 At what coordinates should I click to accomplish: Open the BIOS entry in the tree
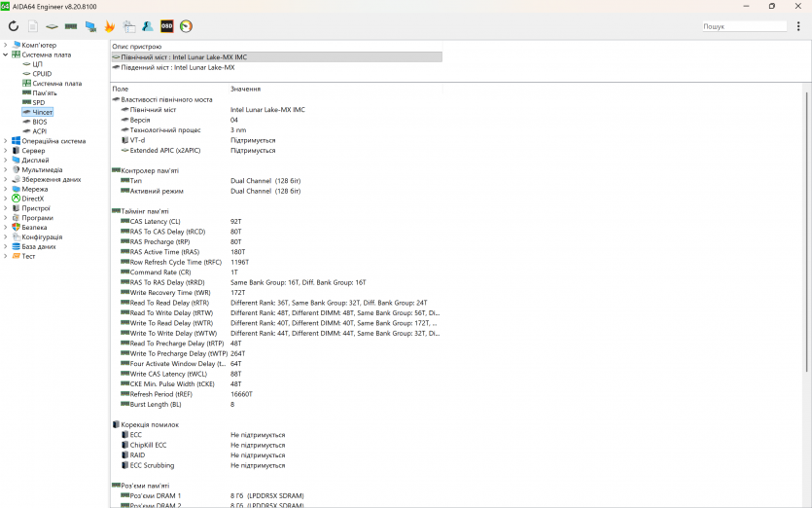click(x=39, y=122)
